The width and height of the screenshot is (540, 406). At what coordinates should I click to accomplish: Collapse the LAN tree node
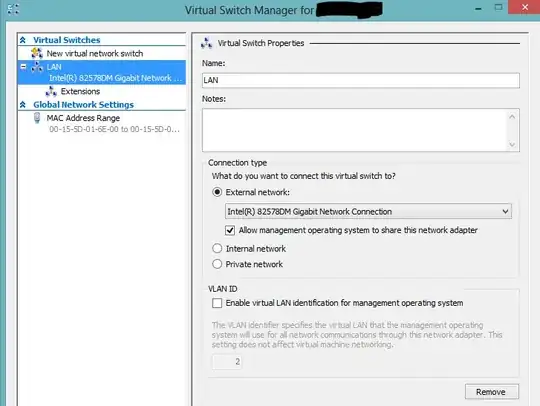[23, 67]
